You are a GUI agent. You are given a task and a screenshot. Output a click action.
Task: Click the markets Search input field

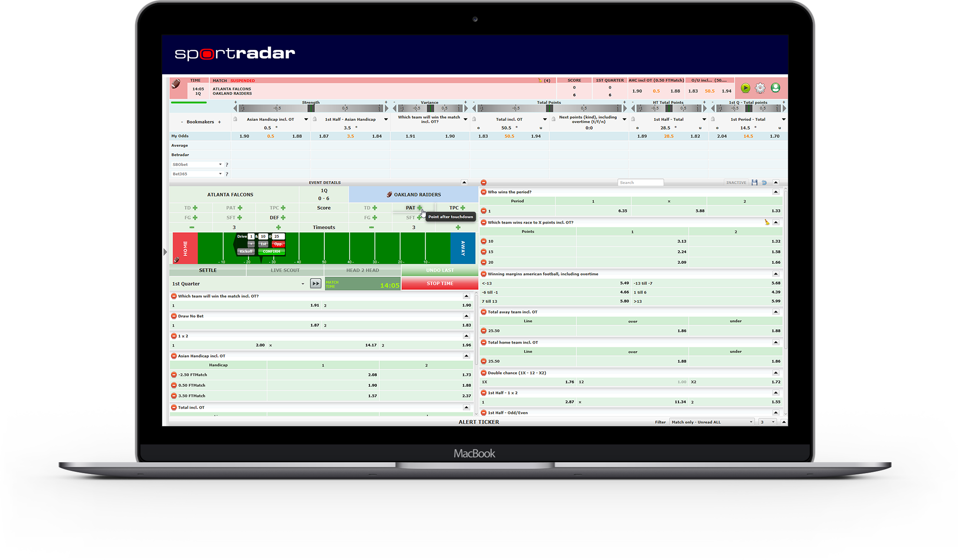coord(640,182)
